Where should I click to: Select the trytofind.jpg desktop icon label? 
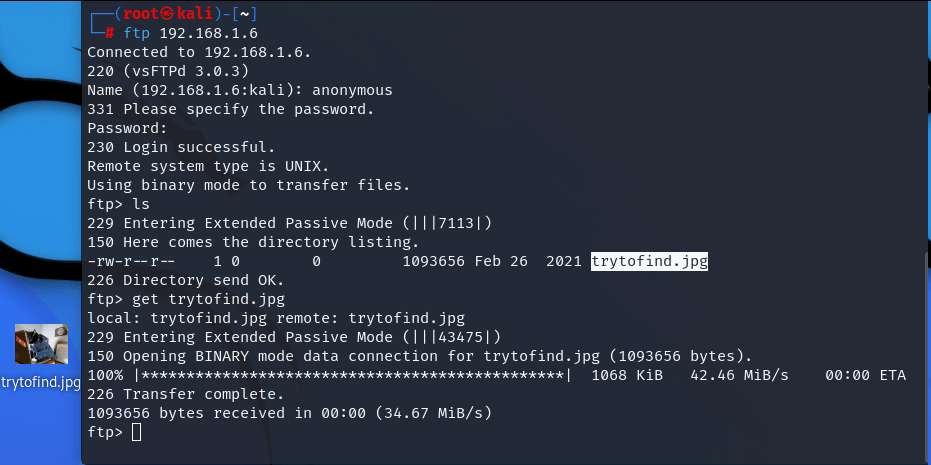click(x=41, y=382)
